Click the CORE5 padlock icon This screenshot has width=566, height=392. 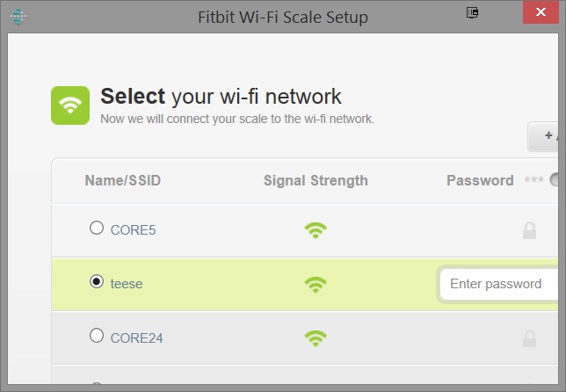529,231
